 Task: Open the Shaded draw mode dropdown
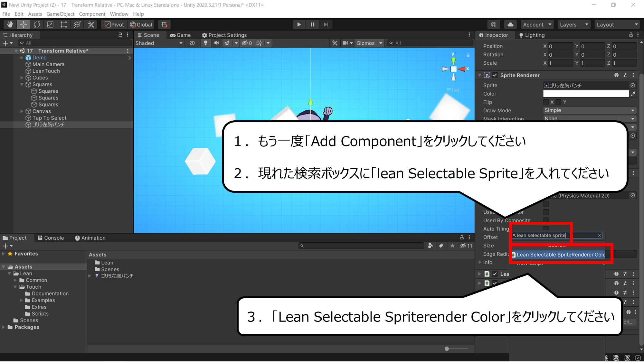click(159, 43)
